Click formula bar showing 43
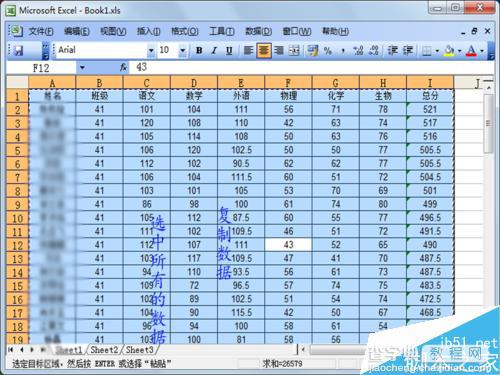Screen dimensions: 500x375 (312, 68)
